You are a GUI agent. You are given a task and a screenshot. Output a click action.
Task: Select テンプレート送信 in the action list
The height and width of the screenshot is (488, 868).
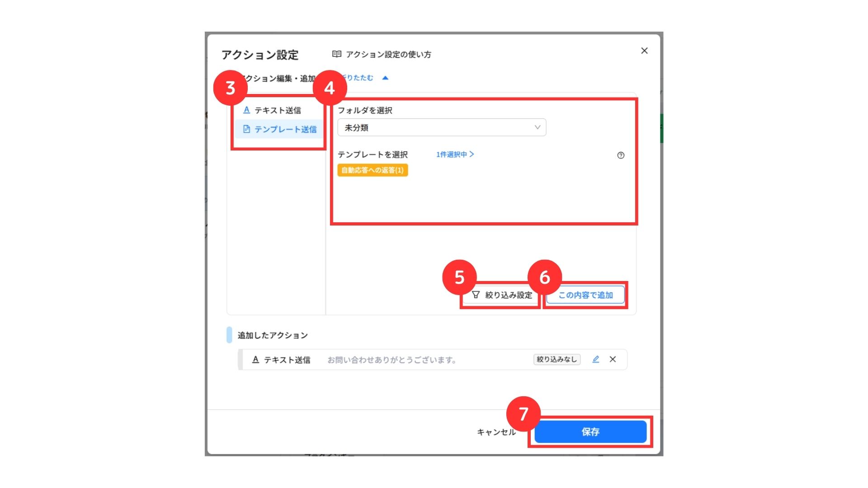point(278,129)
